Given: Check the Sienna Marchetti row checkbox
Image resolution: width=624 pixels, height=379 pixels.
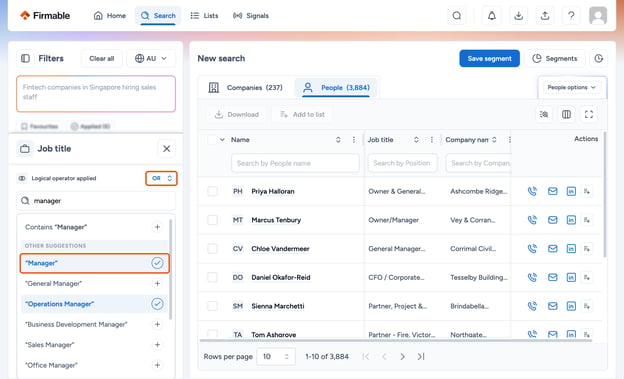Looking at the screenshot, I should (213, 306).
